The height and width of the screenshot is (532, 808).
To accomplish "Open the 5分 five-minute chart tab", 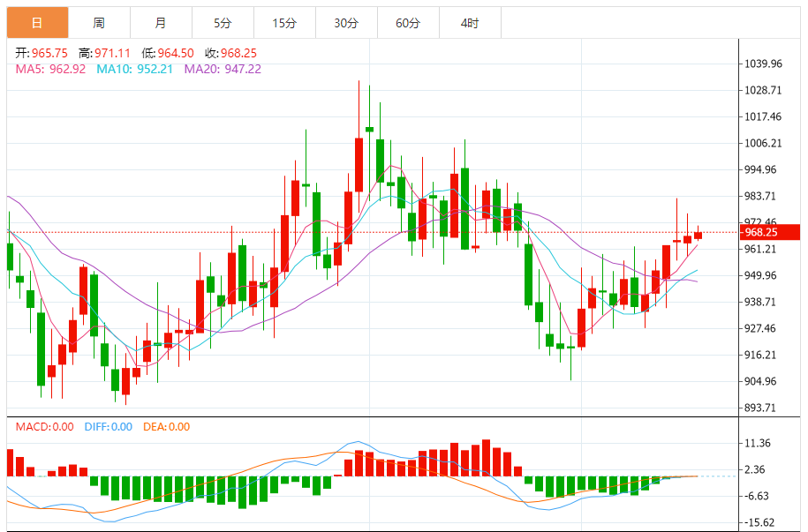I will pyautogui.click(x=223, y=23).
